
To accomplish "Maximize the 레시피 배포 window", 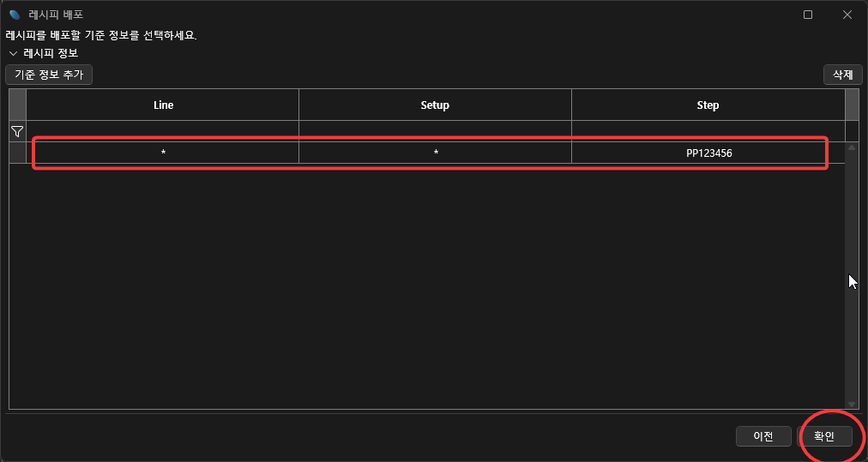I will coord(808,15).
